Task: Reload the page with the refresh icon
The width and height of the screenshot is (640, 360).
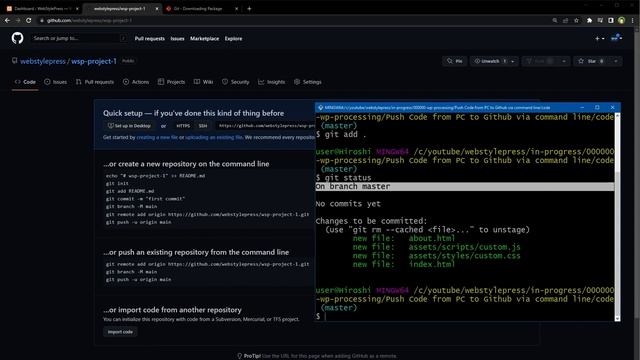Action: (29, 20)
